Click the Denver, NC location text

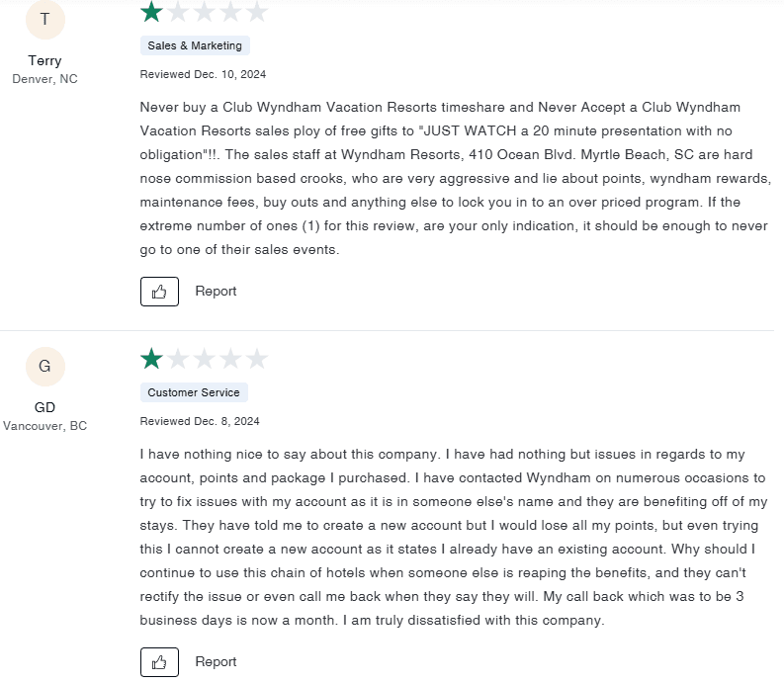click(x=44, y=79)
